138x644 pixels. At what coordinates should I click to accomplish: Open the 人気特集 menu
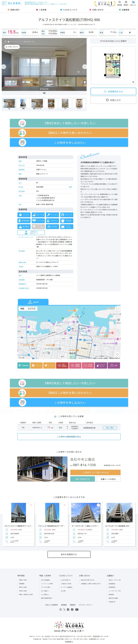[41, 10]
